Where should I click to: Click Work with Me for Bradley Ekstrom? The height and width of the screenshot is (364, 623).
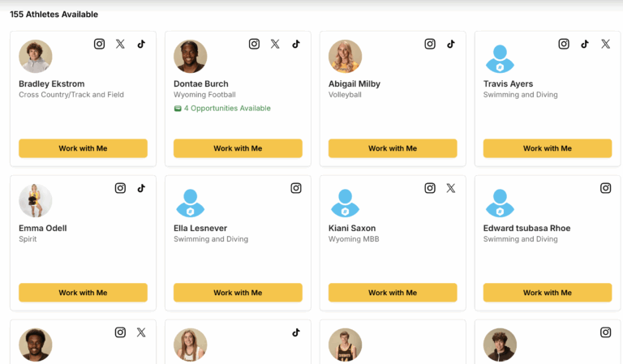(83, 148)
